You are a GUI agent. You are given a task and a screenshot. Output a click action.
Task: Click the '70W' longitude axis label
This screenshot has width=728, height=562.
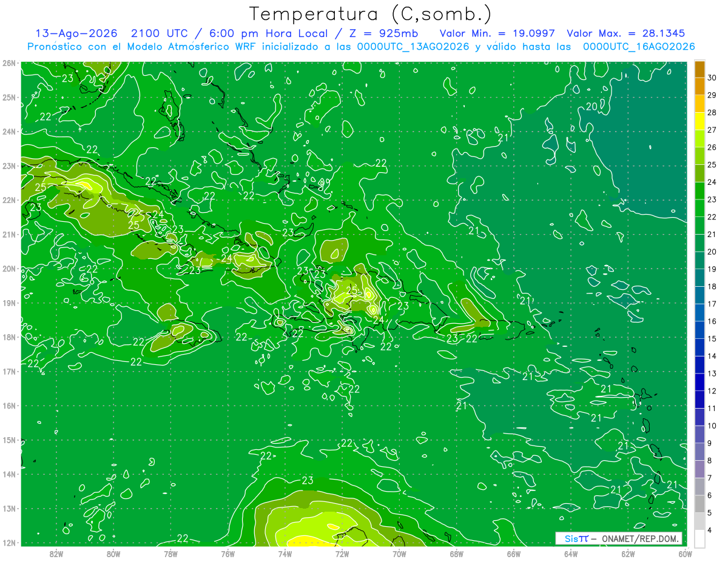click(399, 554)
